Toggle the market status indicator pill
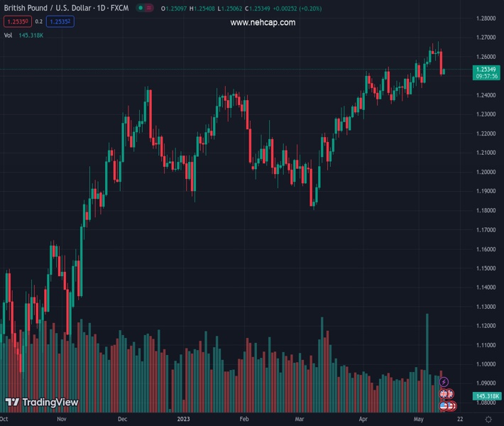The width and height of the screenshot is (504, 426). coord(144,8)
